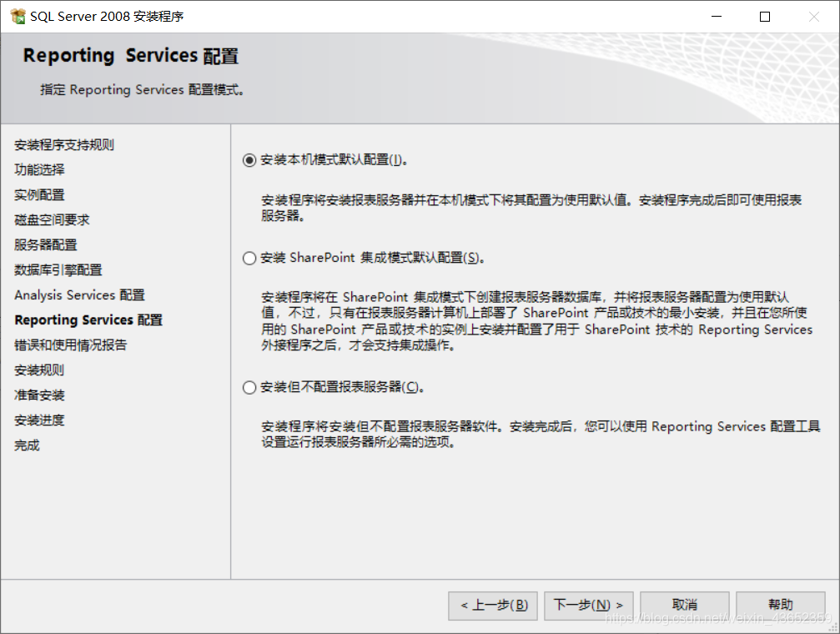The image size is (840, 634).
Task: Click Analysis Services 配置 step
Action: (x=80, y=295)
